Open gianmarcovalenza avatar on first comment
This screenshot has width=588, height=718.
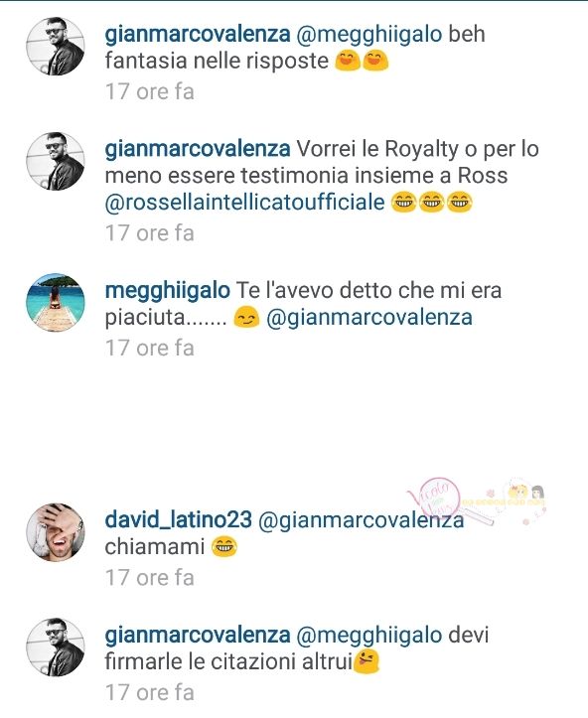[56, 46]
